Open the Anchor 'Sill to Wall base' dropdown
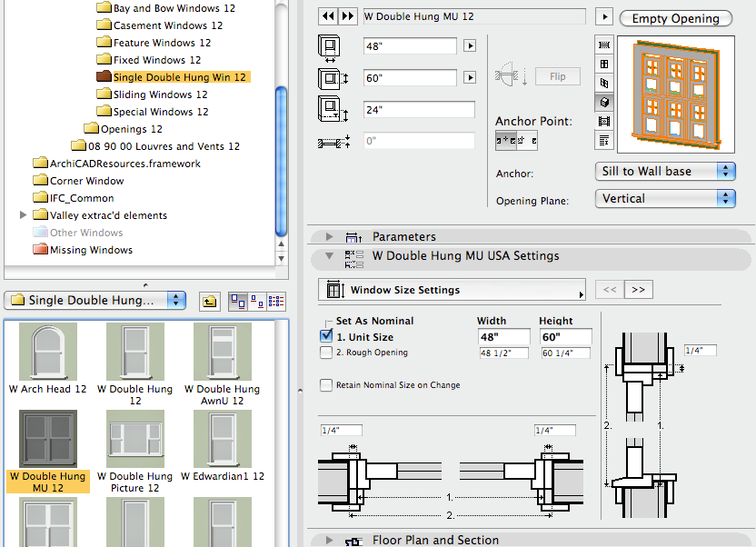 coord(666,171)
